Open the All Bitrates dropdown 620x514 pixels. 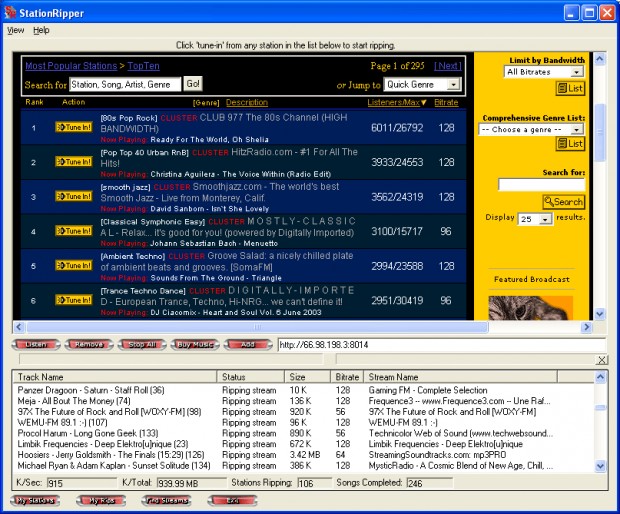[x=544, y=72]
